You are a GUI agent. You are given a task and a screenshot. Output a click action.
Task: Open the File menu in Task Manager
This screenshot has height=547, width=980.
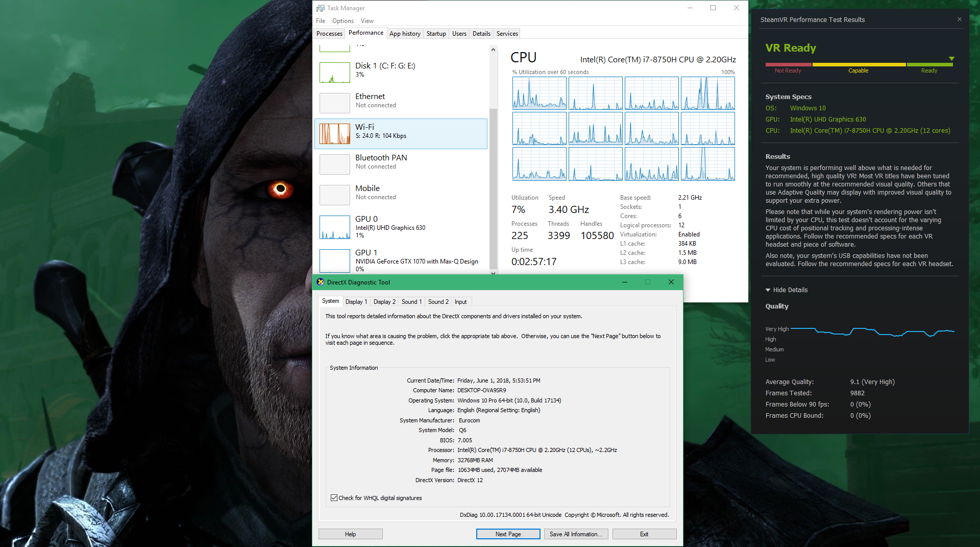coord(321,21)
